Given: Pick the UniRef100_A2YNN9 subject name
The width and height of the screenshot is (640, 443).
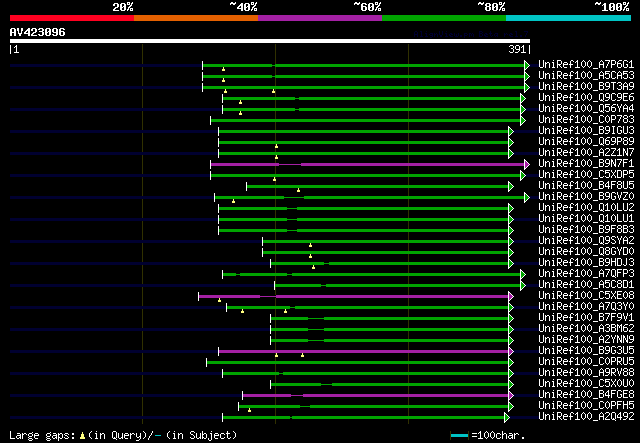Looking at the screenshot, I should (x=586, y=340).
